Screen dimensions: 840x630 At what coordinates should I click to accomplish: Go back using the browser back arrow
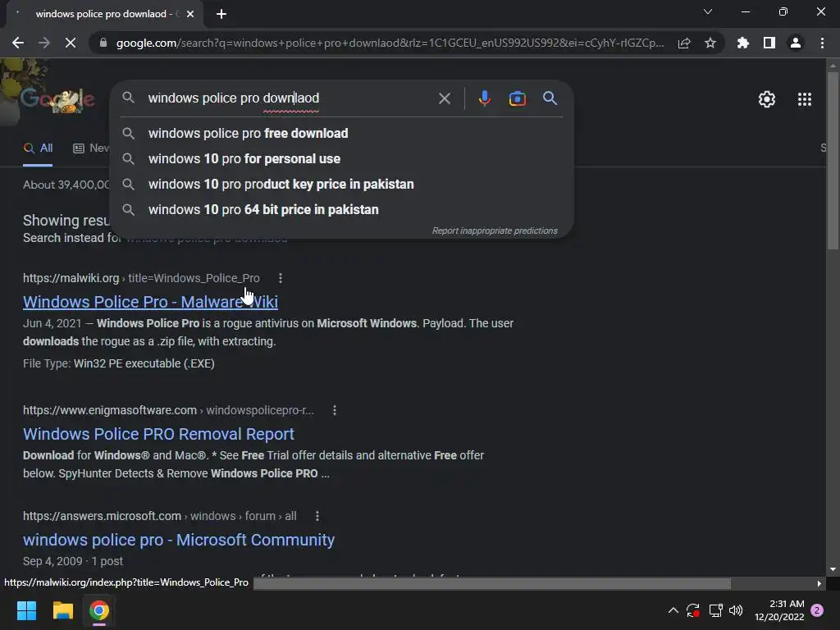[18, 43]
